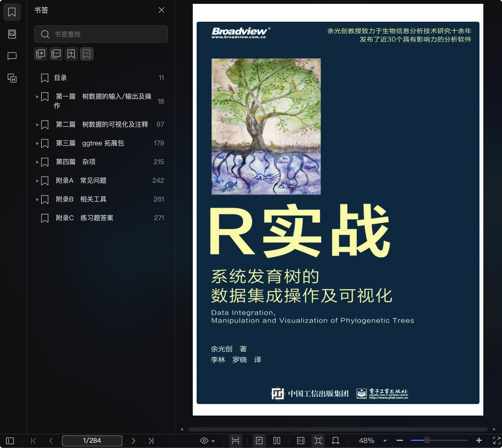
Task: Go to the previous page
Action: (51, 441)
